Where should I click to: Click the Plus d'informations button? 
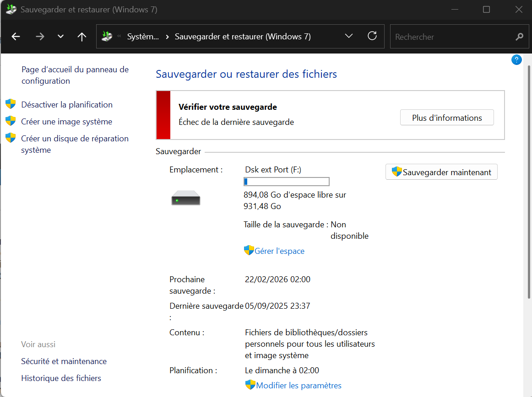447,118
